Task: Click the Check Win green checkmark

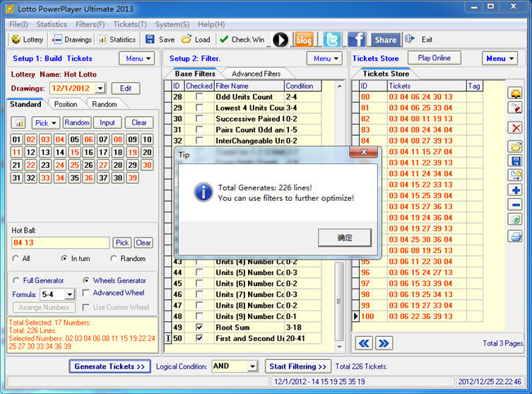Action: [224, 40]
